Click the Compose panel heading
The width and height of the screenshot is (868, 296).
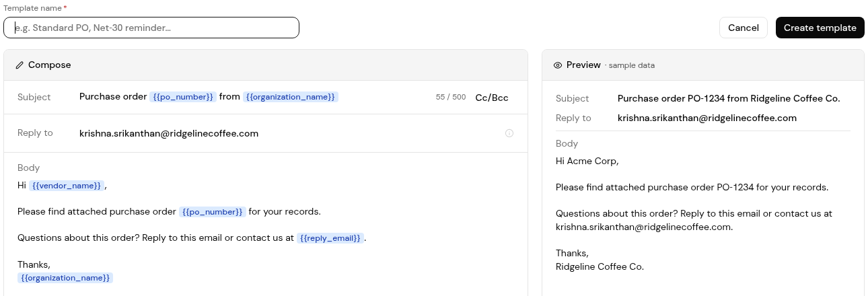tap(50, 65)
